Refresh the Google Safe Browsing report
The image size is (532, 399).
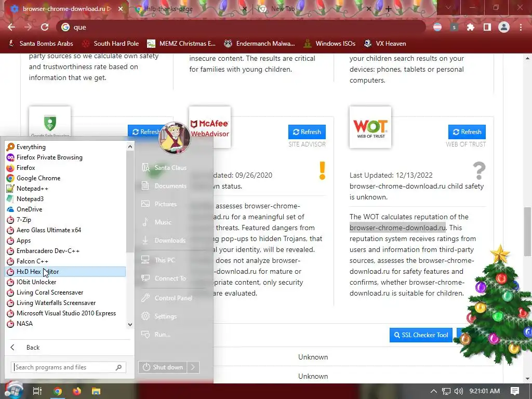(x=145, y=131)
